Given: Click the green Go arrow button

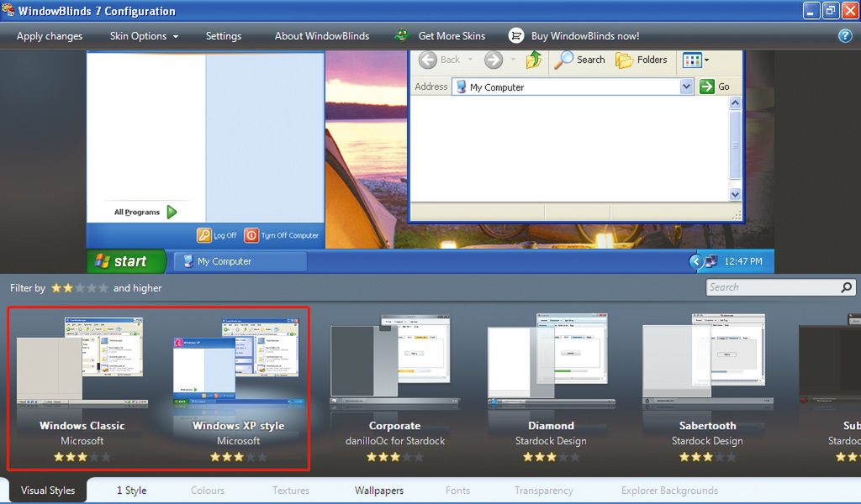Looking at the screenshot, I should pyautogui.click(x=706, y=87).
